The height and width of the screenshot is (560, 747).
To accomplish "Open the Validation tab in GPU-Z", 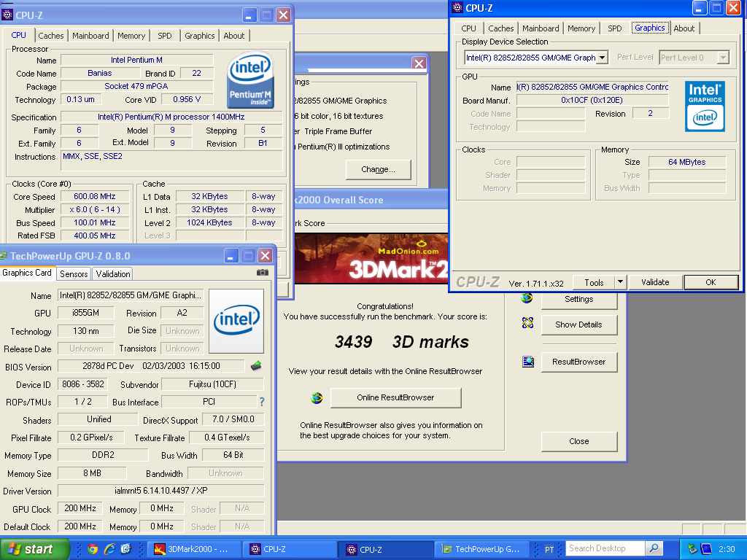I will click(113, 274).
